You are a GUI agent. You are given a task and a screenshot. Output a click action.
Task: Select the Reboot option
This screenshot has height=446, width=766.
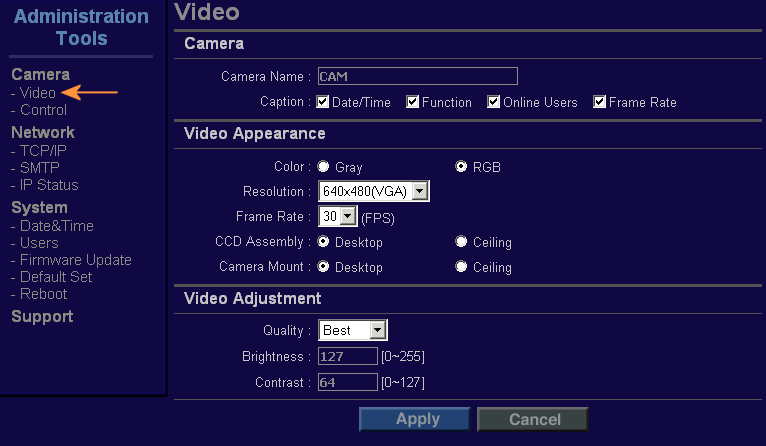coord(43,294)
